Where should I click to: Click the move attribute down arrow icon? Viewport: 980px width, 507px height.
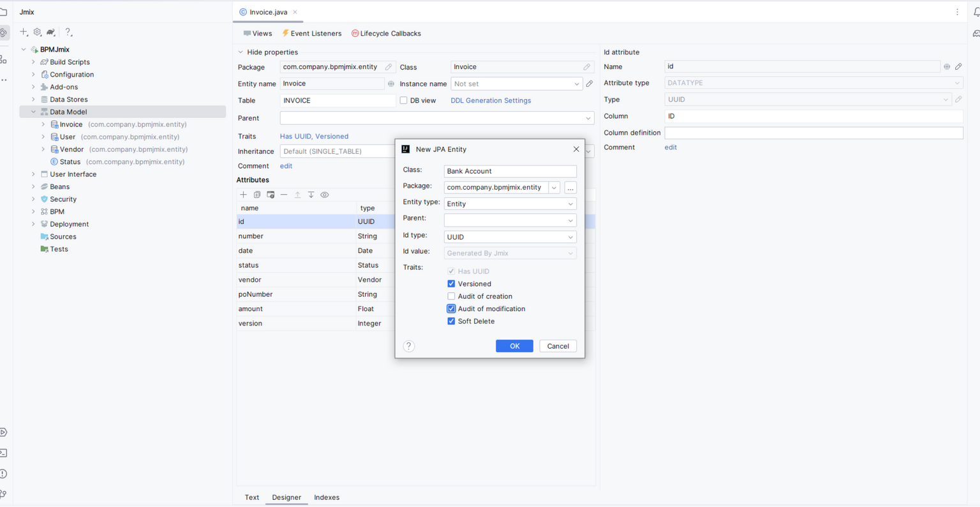point(311,195)
